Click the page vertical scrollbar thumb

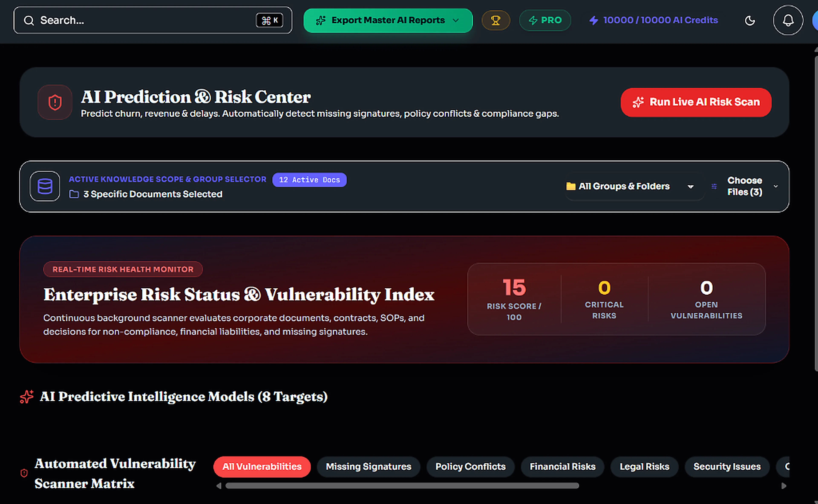point(816,213)
